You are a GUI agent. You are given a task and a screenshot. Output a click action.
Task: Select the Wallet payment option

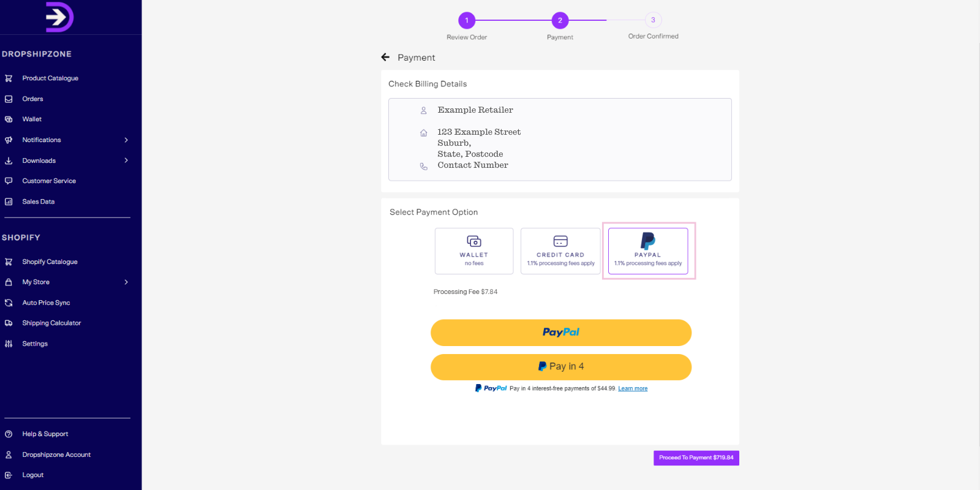click(474, 251)
